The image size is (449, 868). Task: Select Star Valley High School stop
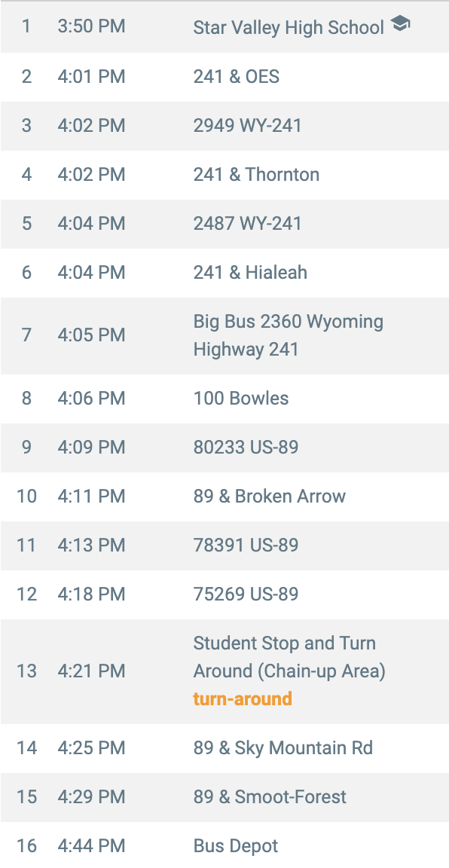pos(225,27)
